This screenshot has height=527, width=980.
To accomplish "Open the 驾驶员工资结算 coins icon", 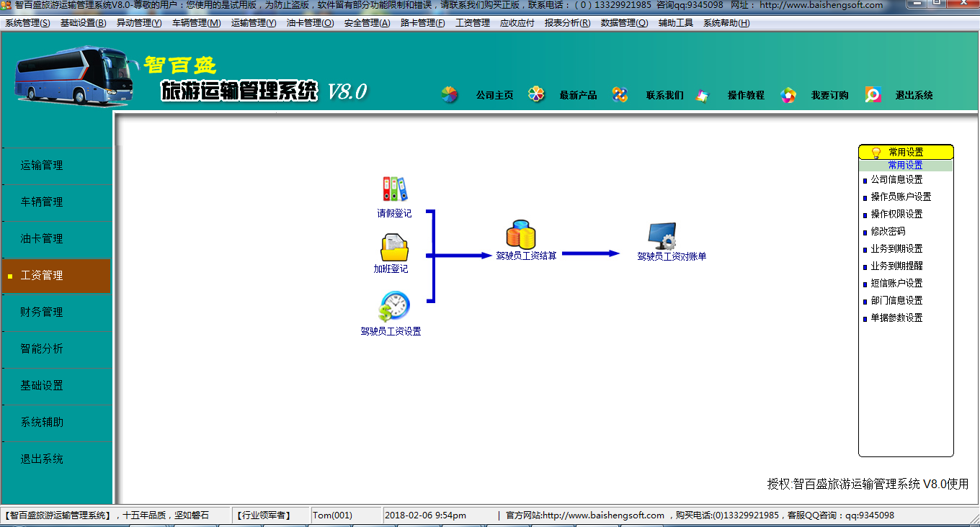I will pos(521,234).
